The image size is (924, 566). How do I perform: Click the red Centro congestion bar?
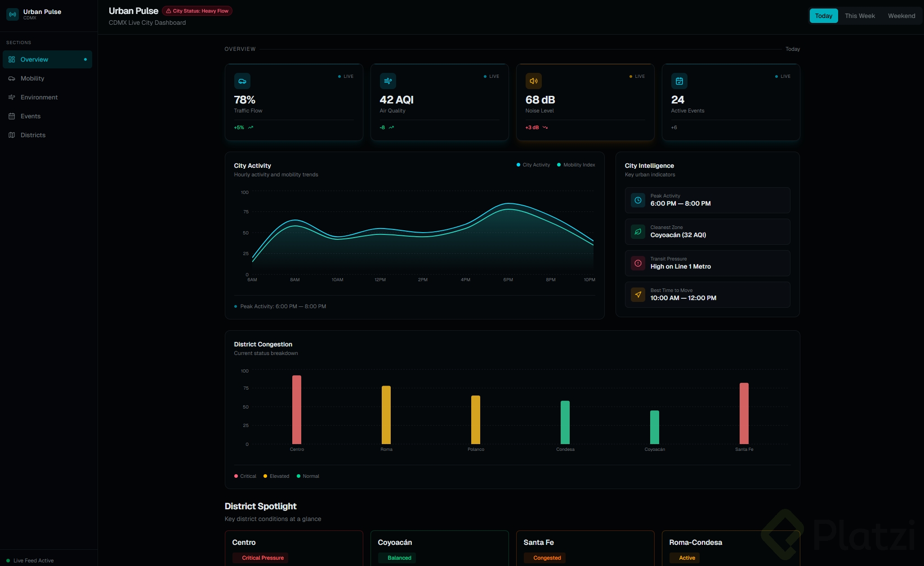point(297,409)
